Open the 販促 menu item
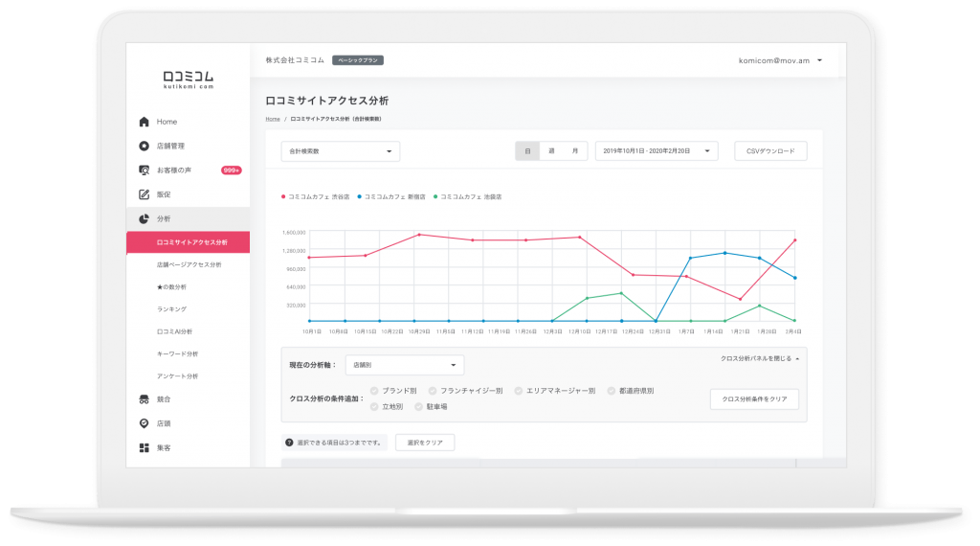The height and width of the screenshot is (546, 980). pos(189,194)
